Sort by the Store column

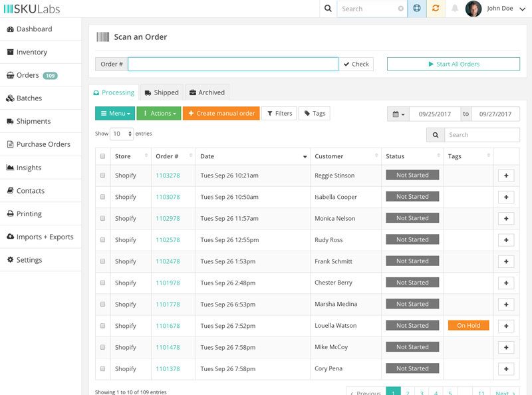pyautogui.click(x=131, y=156)
